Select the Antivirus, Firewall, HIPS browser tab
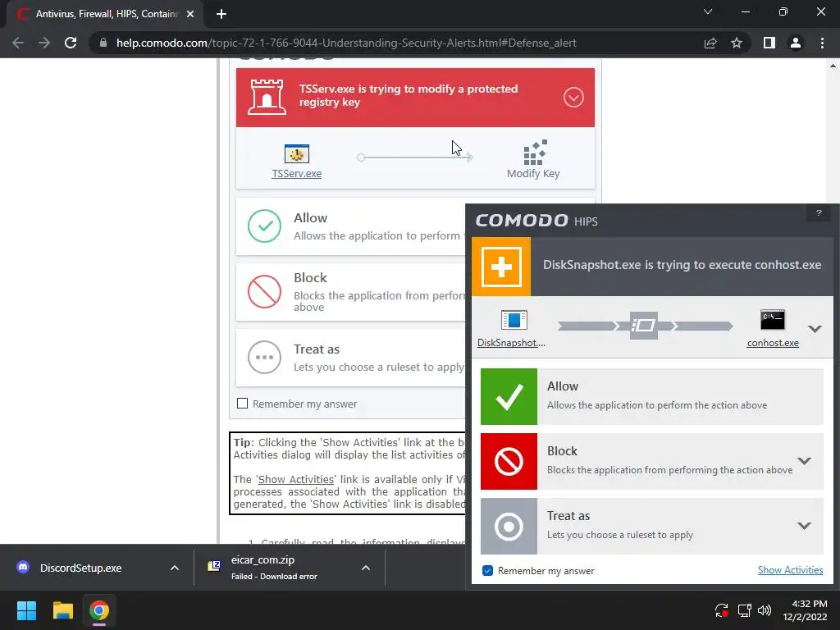 pyautogui.click(x=106, y=14)
